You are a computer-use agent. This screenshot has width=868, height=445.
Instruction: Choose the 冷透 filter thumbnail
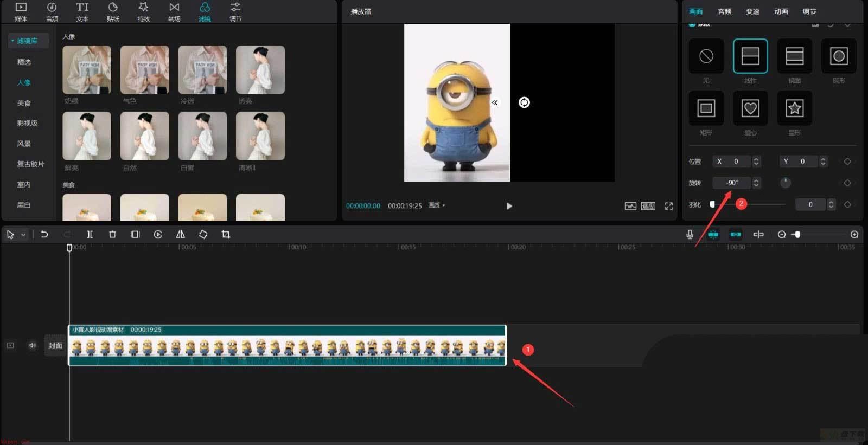(x=202, y=70)
